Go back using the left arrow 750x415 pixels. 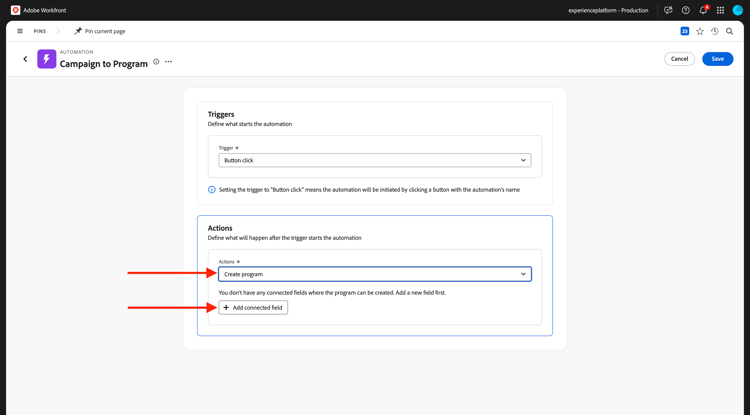tap(26, 59)
